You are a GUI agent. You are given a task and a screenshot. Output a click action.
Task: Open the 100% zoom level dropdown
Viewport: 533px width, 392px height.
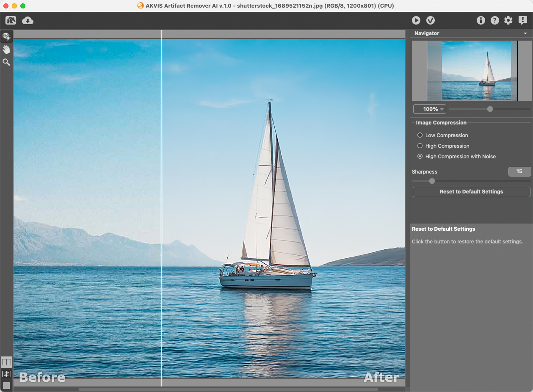[430, 109]
